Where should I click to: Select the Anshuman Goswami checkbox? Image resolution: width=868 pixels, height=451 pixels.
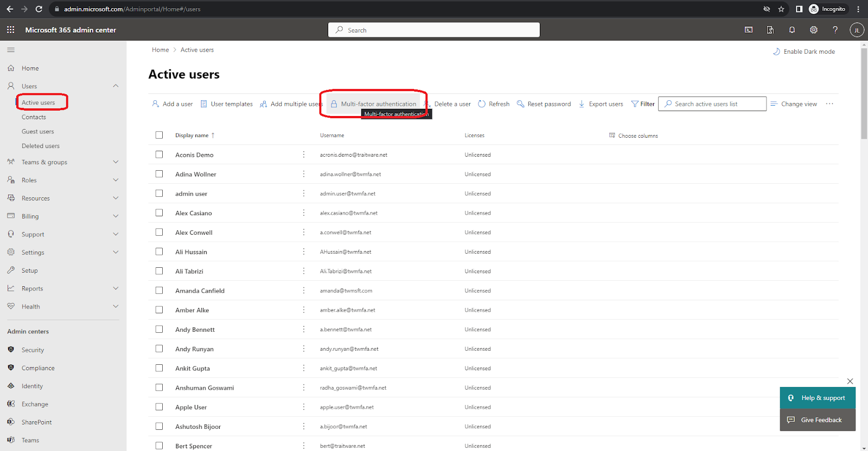[x=159, y=388]
